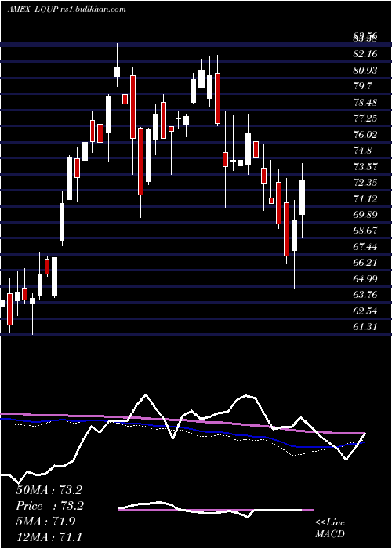392x549 pixels.
Task: Pick the 73.57 price level label
Action: [x=366, y=166]
